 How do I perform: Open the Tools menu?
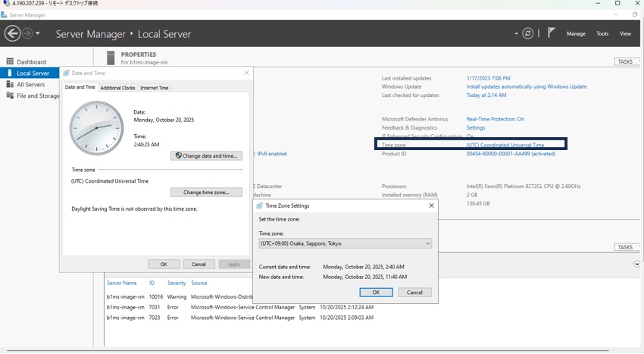click(602, 33)
